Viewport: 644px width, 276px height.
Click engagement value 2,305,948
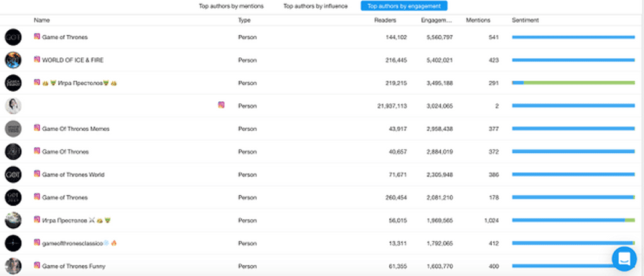[440, 175]
